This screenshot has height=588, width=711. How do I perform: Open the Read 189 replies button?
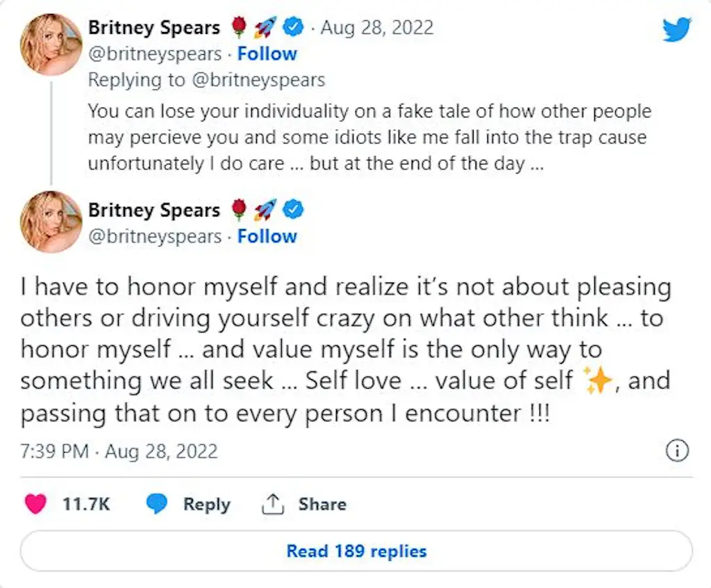[x=356, y=552]
